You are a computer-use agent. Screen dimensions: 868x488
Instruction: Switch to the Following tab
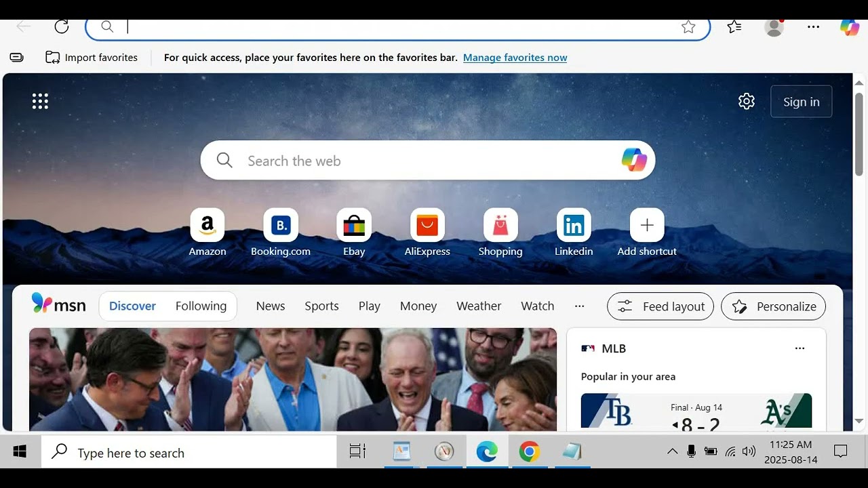tap(201, 306)
